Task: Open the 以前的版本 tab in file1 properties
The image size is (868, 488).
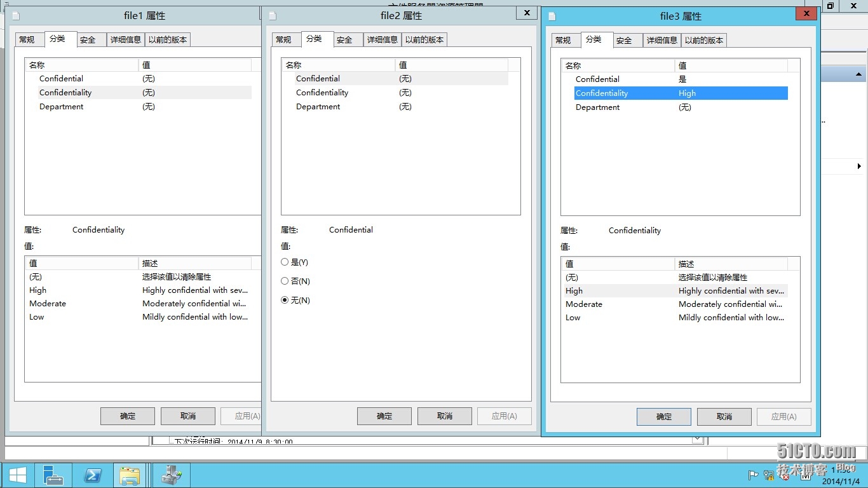Action: coord(168,39)
